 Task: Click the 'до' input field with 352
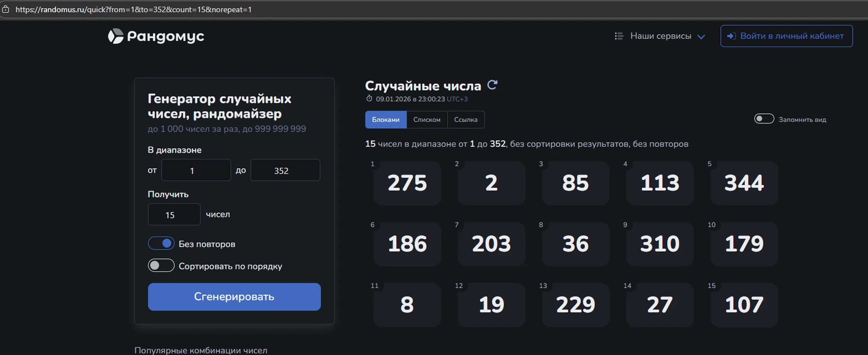pos(285,170)
